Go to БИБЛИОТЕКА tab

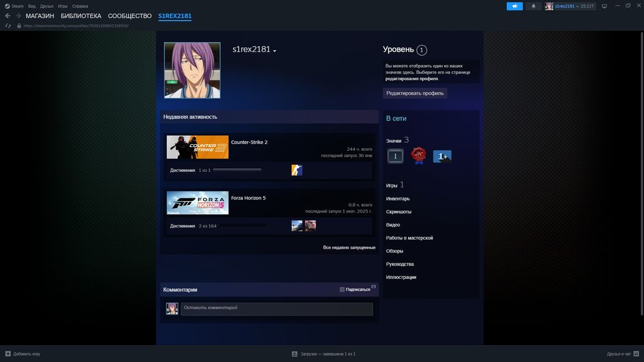coord(81,15)
